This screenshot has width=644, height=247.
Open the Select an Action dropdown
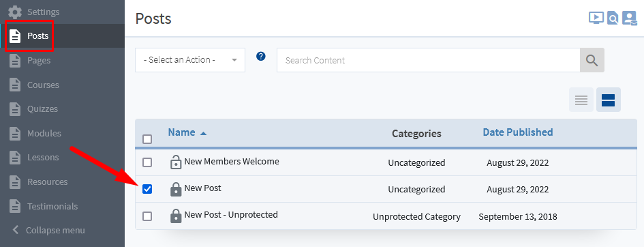(190, 60)
